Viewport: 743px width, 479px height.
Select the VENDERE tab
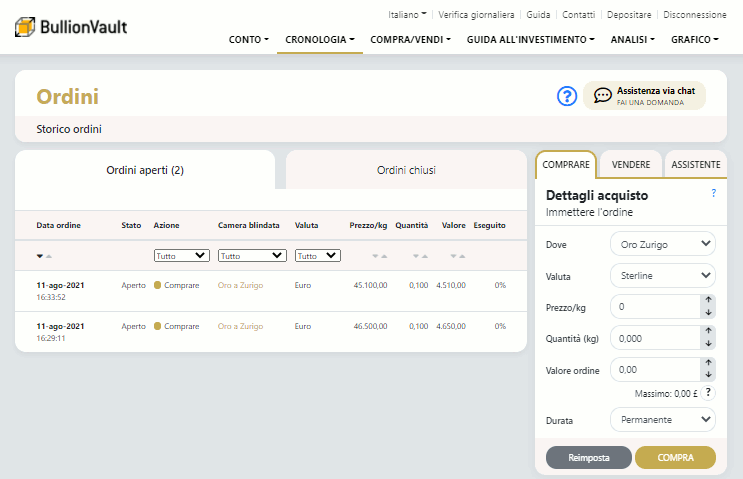pyautogui.click(x=631, y=164)
